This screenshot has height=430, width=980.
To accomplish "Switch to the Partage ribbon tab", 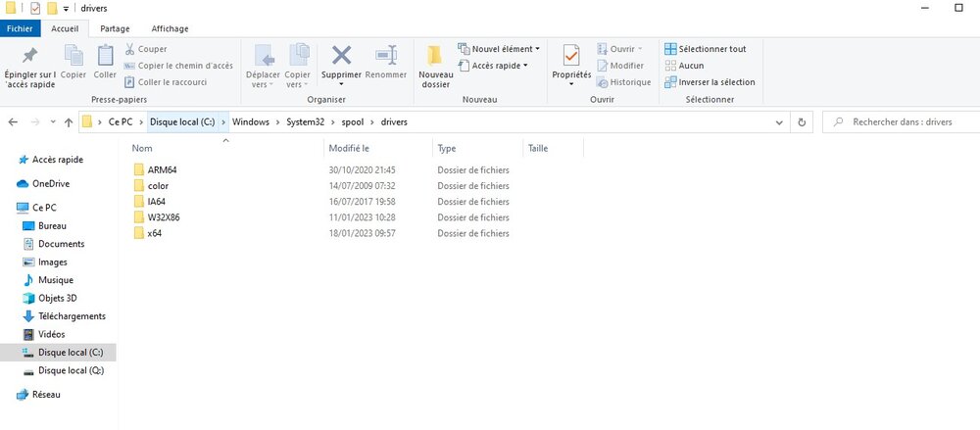I will [115, 29].
